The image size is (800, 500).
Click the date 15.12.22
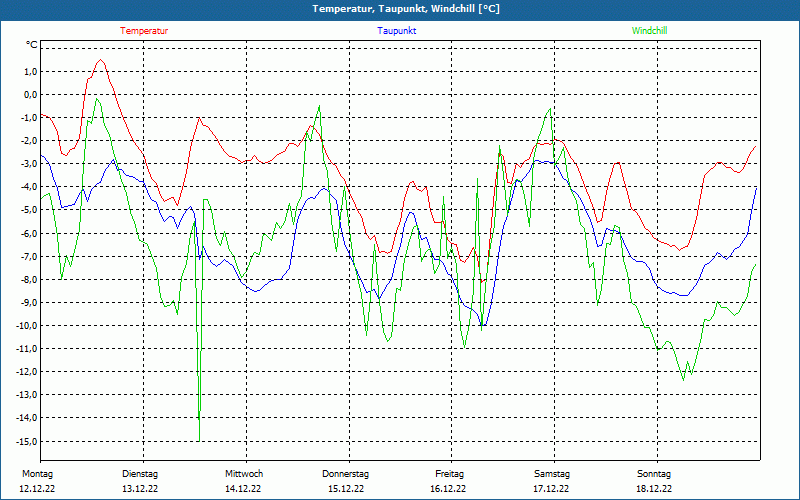346,489
